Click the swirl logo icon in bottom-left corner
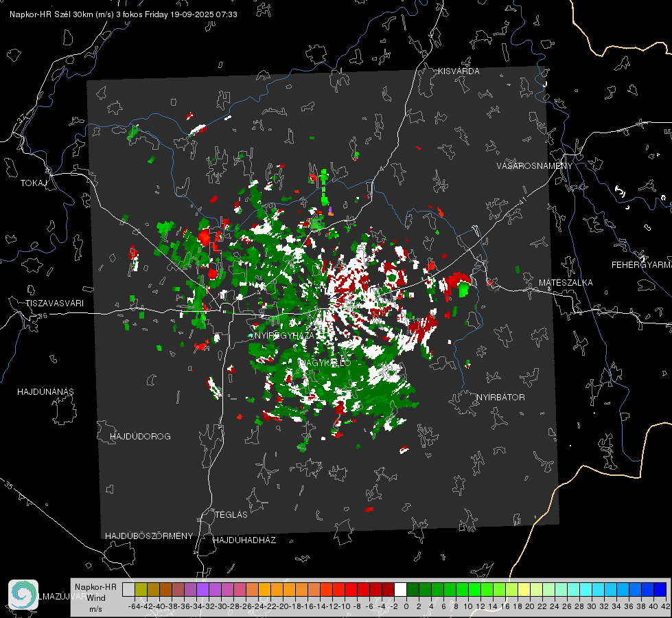The image size is (672, 618). (x=23, y=595)
